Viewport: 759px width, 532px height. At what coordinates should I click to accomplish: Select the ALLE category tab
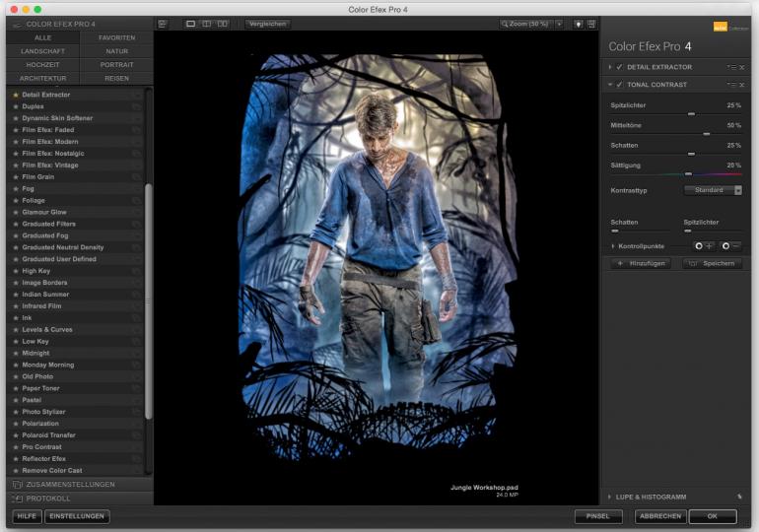click(x=42, y=37)
